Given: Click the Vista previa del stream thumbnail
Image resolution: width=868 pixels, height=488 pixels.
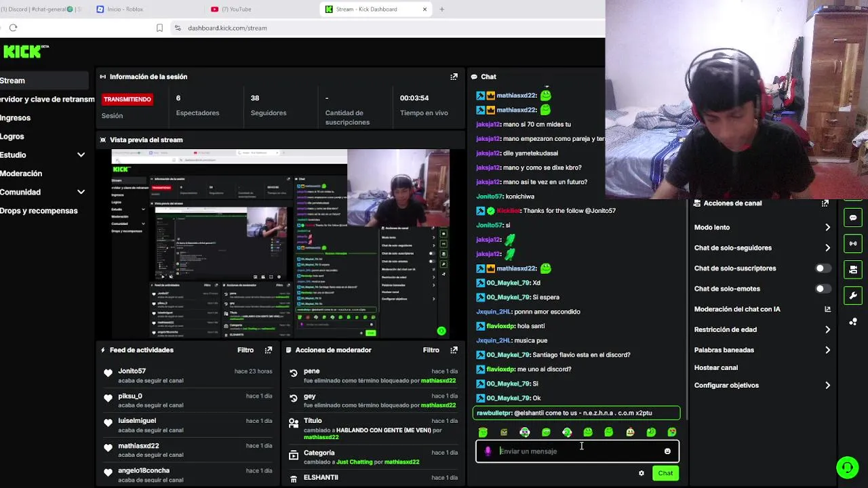Looking at the screenshot, I should point(280,243).
